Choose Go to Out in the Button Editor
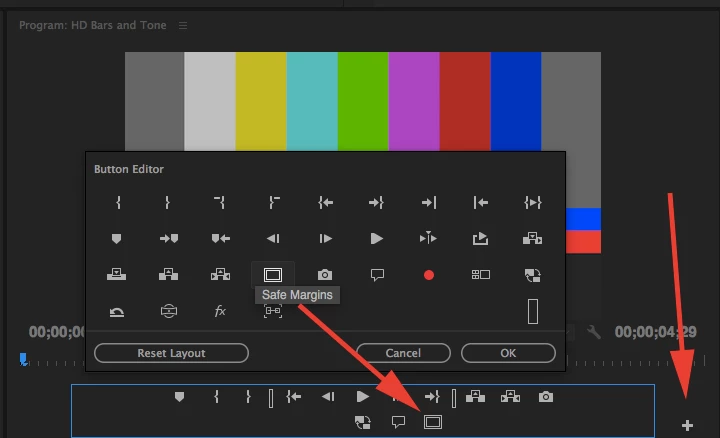Viewport: 720px width, 438px height. 376,202
